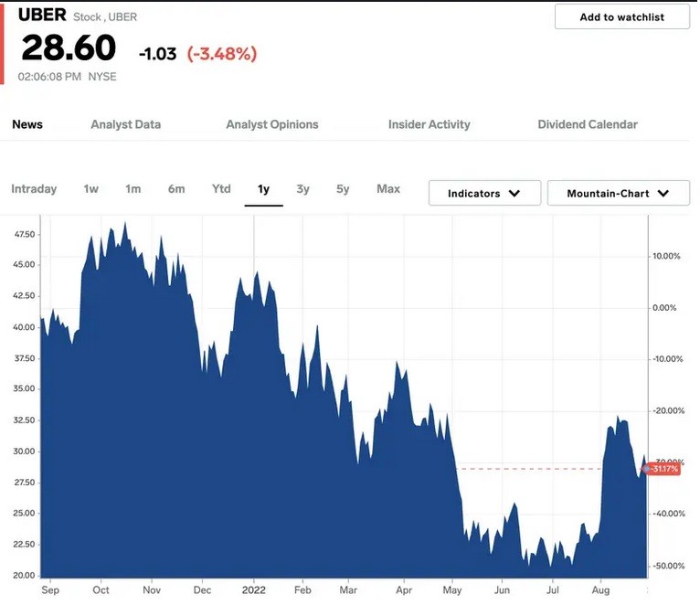Go to the Dividend Calendar tab
Image resolution: width=700 pixels, height=605 pixels.
pos(588,124)
